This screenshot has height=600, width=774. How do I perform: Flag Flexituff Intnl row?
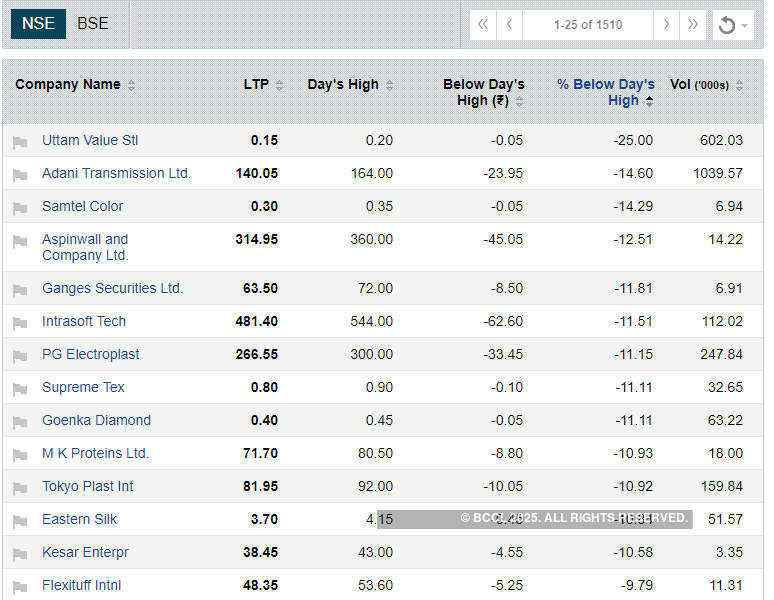click(20, 587)
